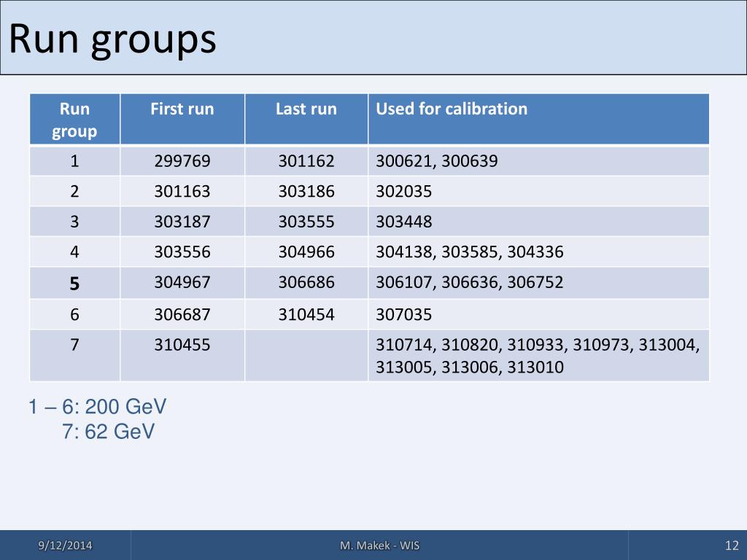Viewport: 747px width, 560px height.
Task: Click the '1 – 6: 200 GeV' note
Action: [97, 407]
